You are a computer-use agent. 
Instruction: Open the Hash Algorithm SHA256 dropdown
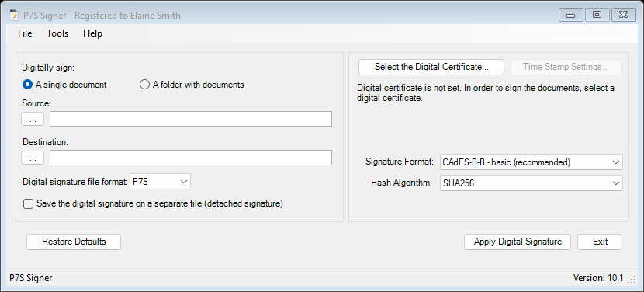(x=531, y=183)
